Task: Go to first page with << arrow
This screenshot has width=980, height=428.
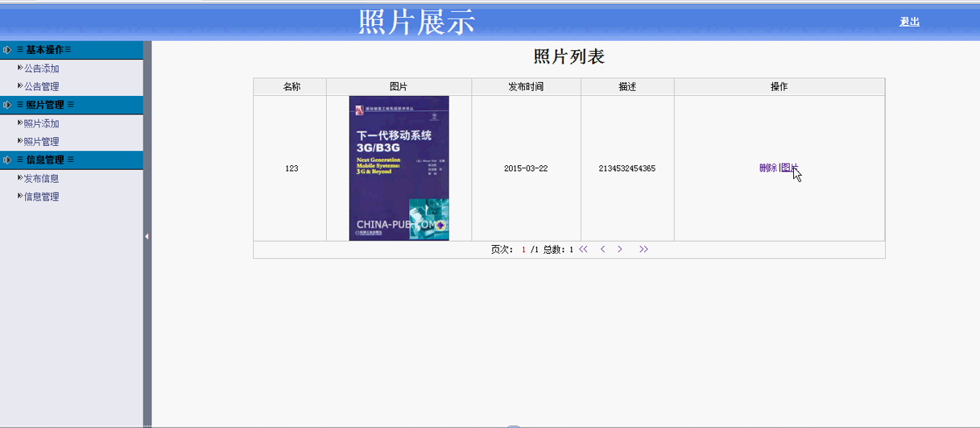Action: tap(584, 249)
